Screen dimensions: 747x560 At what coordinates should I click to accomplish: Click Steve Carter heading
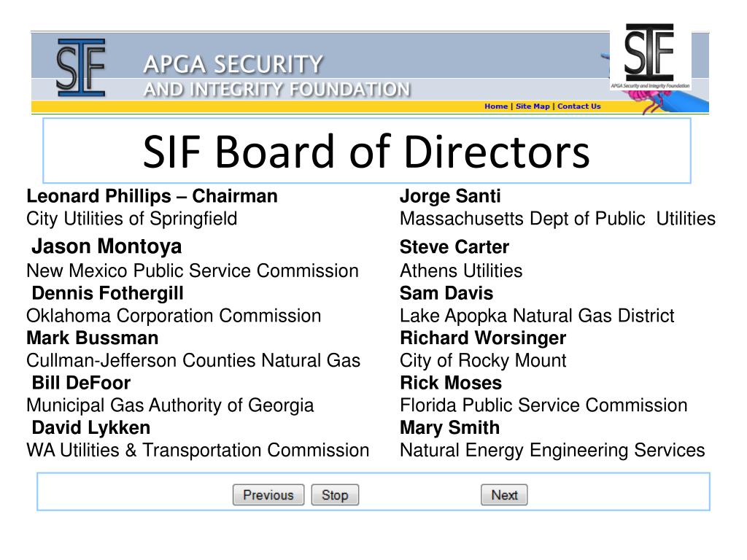pos(454,247)
